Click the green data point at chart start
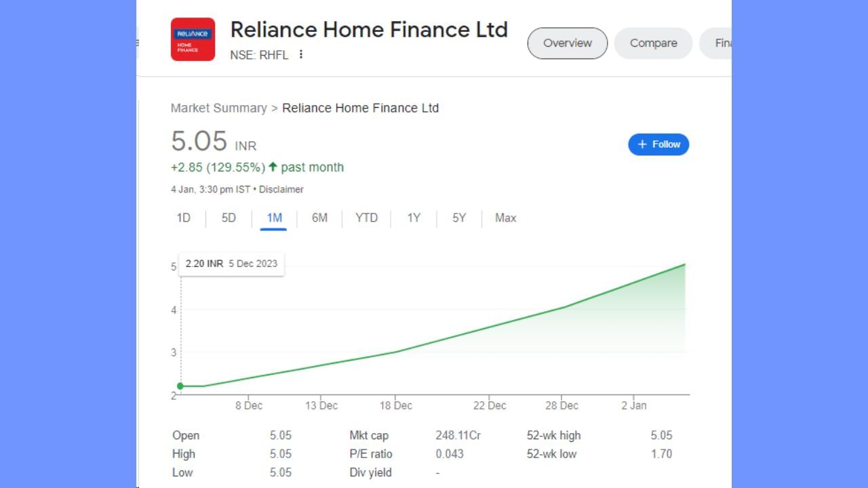 coord(180,386)
